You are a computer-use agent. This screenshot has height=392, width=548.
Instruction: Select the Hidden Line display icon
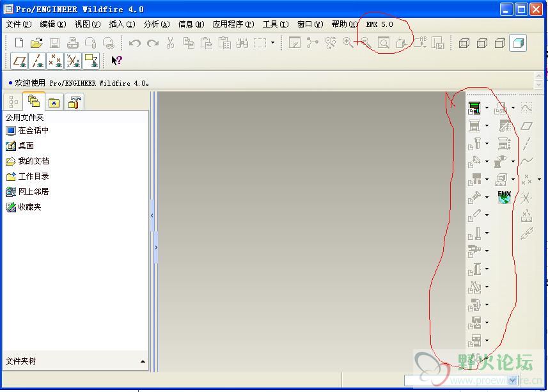coord(482,43)
